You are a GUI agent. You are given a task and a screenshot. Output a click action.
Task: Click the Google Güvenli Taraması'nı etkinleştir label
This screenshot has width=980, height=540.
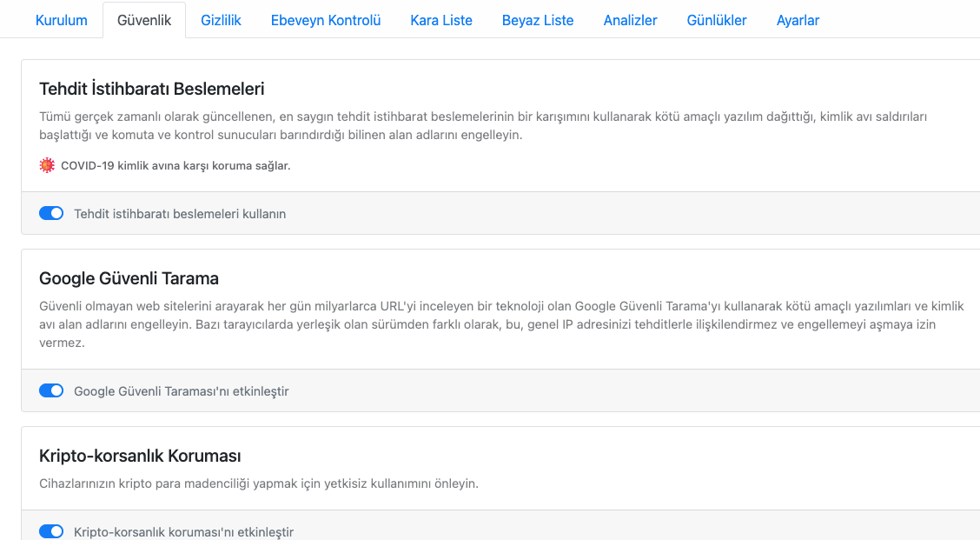click(182, 391)
